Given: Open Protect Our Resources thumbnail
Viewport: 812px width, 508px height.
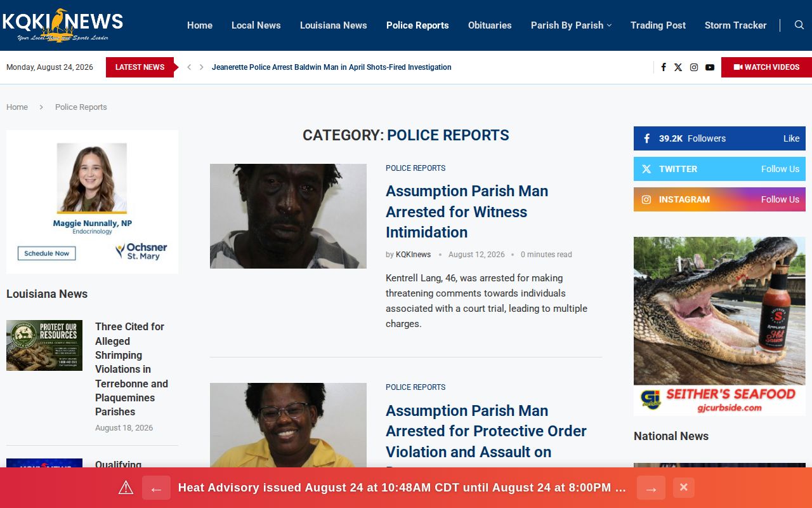Looking at the screenshot, I should (x=44, y=345).
